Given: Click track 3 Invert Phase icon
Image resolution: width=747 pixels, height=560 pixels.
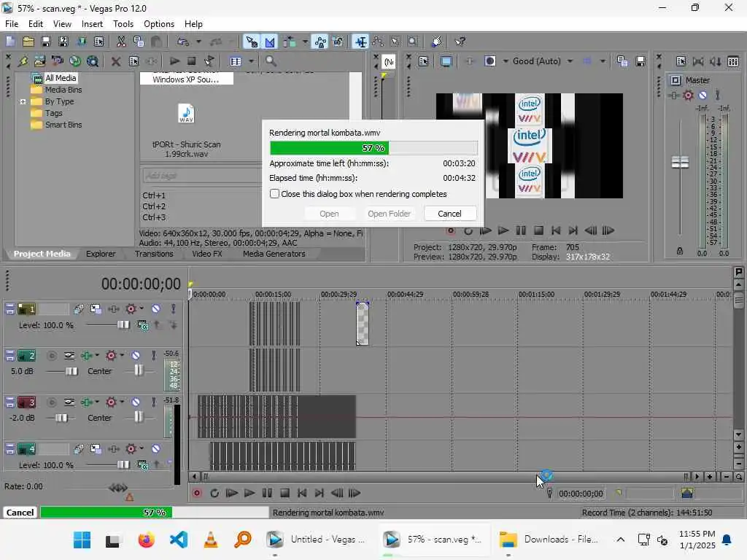Looking at the screenshot, I should pyautogui.click(x=69, y=402).
